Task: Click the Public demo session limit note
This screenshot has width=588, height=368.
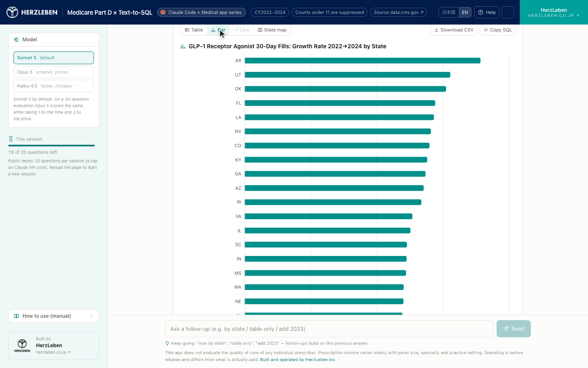Action: click(x=53, y=168)
